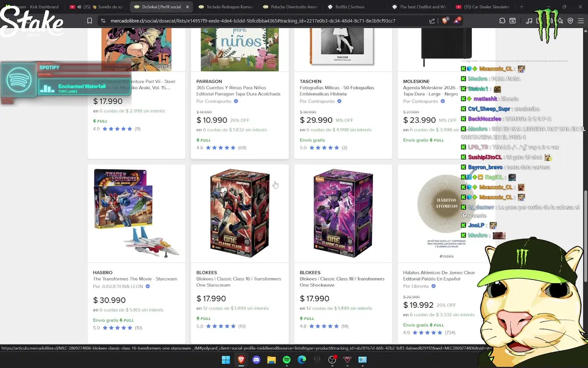Image resolution: width=588 pixels, height=368 pixels.
Task: Click HASBRO brand name
Action: 103,272
